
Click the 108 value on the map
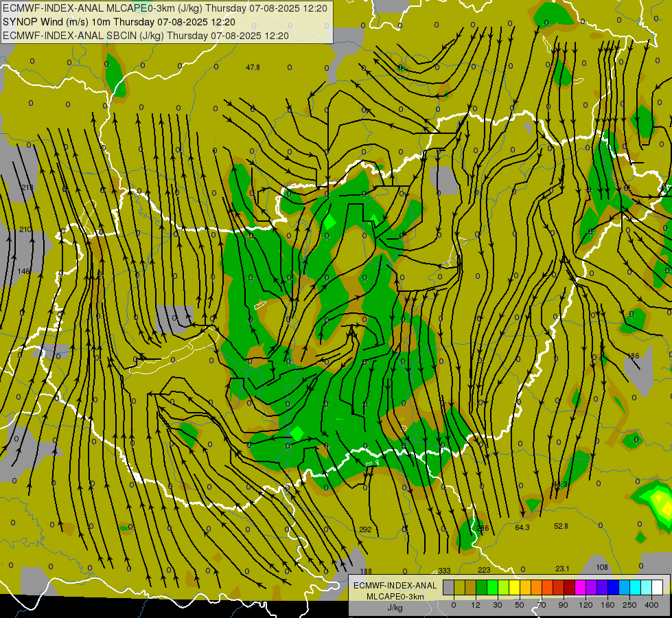(602, 567)
